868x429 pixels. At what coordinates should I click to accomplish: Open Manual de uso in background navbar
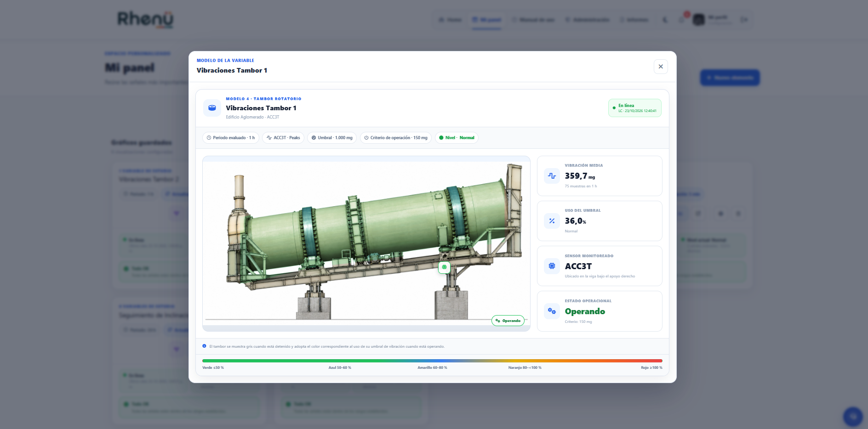pos(533,20)
